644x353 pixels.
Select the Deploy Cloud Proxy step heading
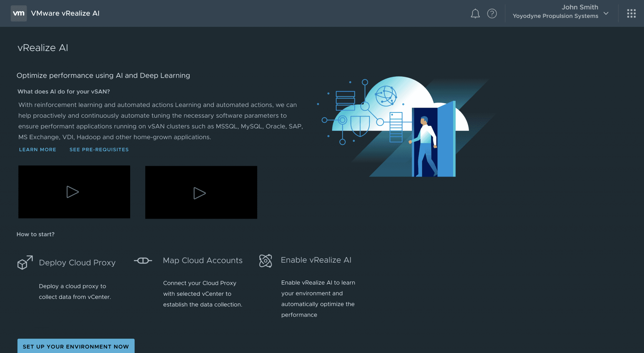[x=77, y=263]
